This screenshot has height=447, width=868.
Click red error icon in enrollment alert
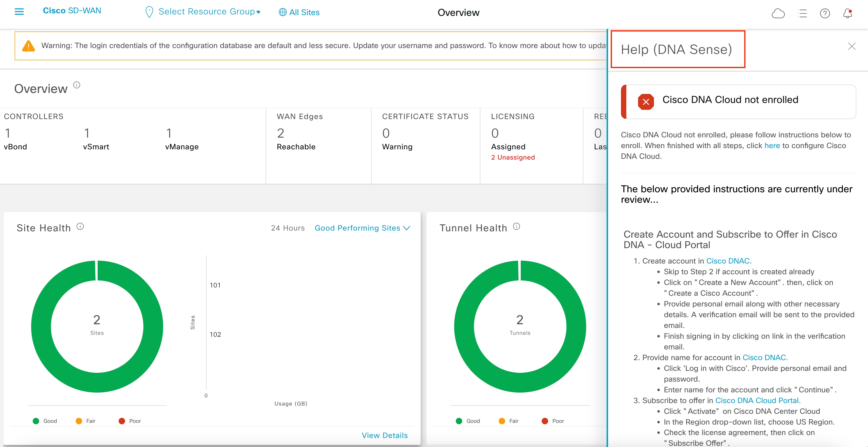coord(646,102)
